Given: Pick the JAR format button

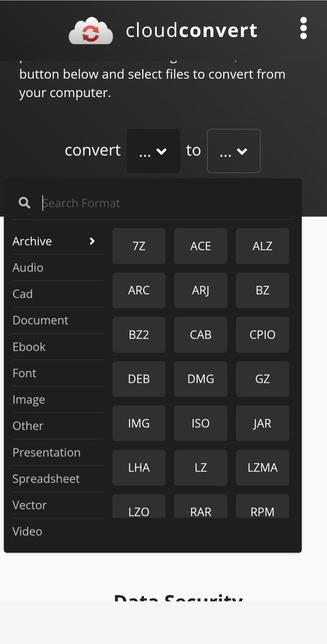Looking at the screenshot, I should [x=262, y=423].
